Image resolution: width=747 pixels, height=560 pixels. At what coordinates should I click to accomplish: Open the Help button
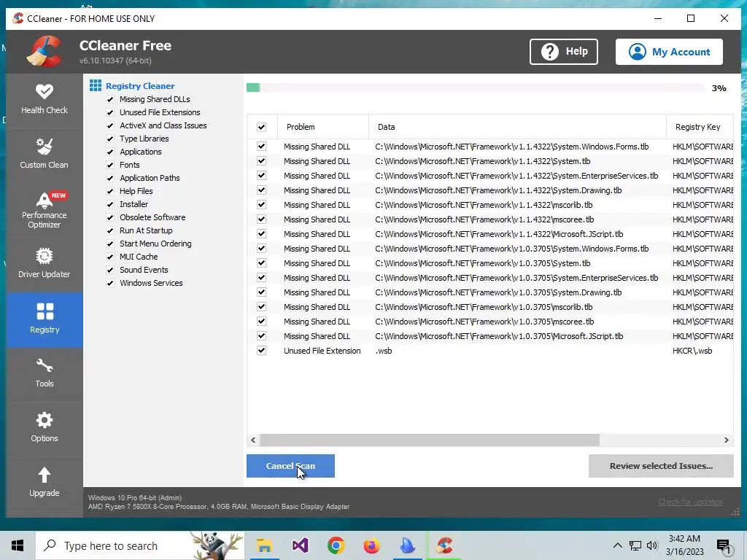[x=564, y=52]
